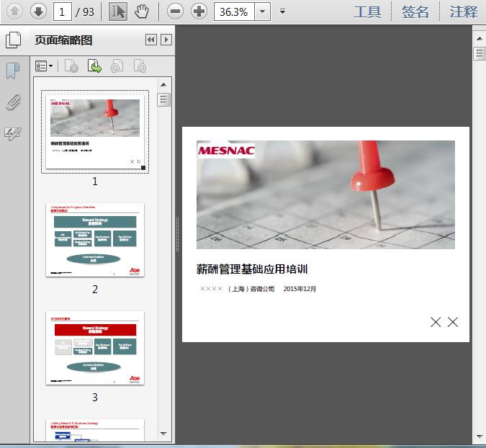Toggle the page thumbnails sidebar icon
486x448 pixels.
[13, 40]
